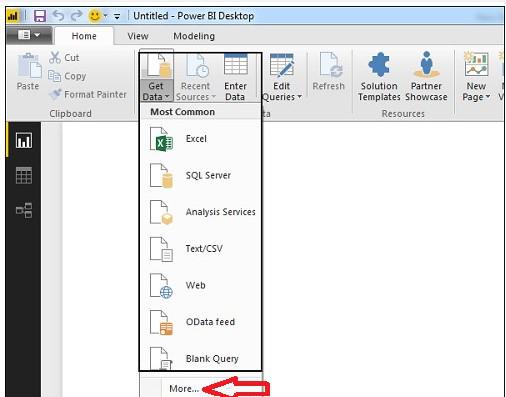
Task: Switch to Data view in sidebar
Action: [24, 175]
